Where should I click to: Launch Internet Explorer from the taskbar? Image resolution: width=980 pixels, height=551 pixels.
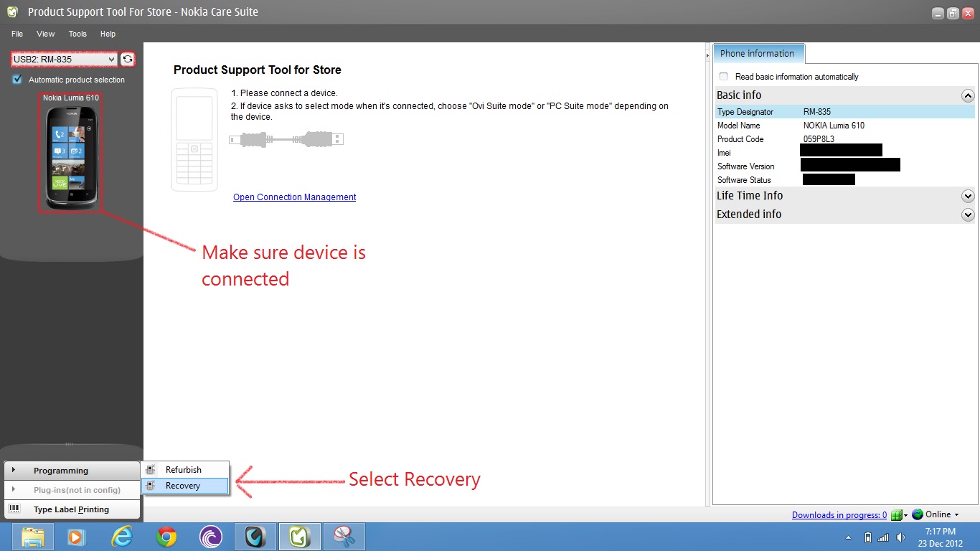coord(123,537)
